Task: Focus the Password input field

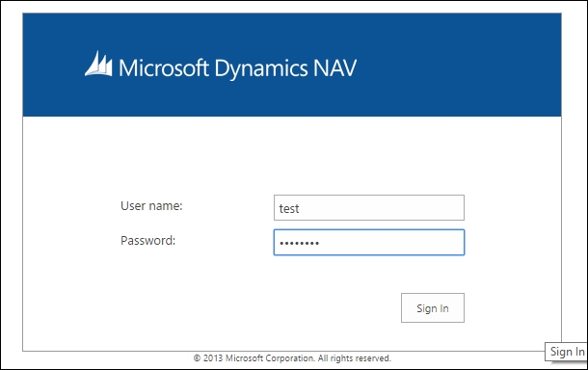Action: click(369, 243)
